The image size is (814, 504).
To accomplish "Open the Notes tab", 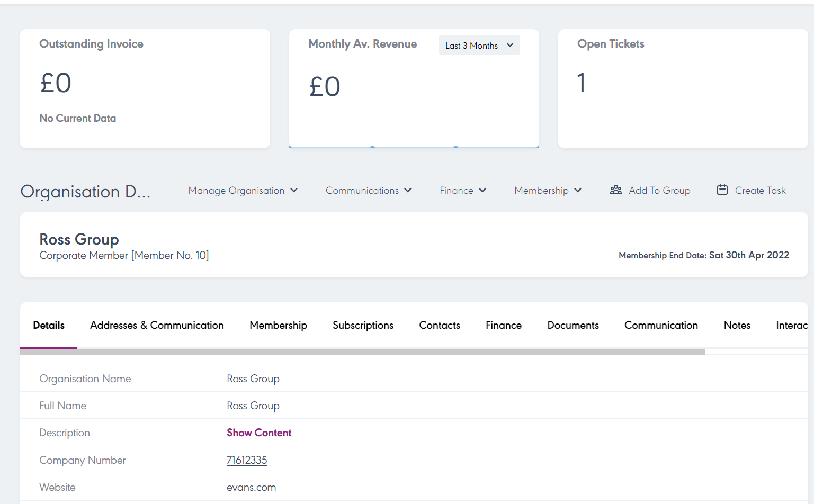I will [x=737, y=326].
